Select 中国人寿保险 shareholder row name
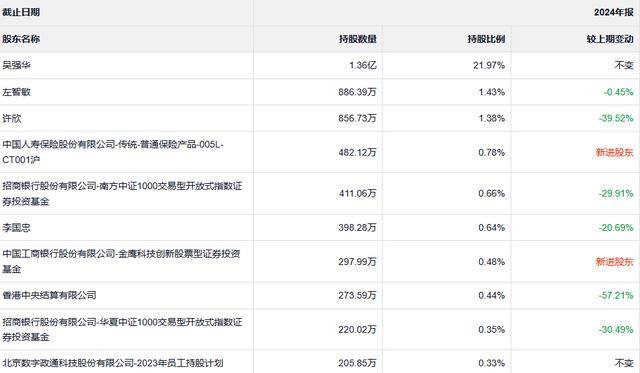The width and height of the screenshot is (640, 373). click(113, 152)
